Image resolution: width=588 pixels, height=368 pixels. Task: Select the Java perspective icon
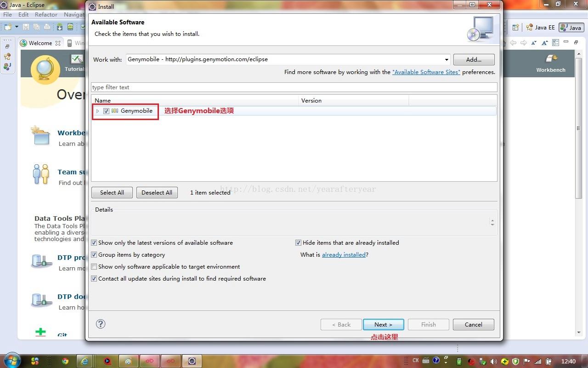tap(571, 27)
